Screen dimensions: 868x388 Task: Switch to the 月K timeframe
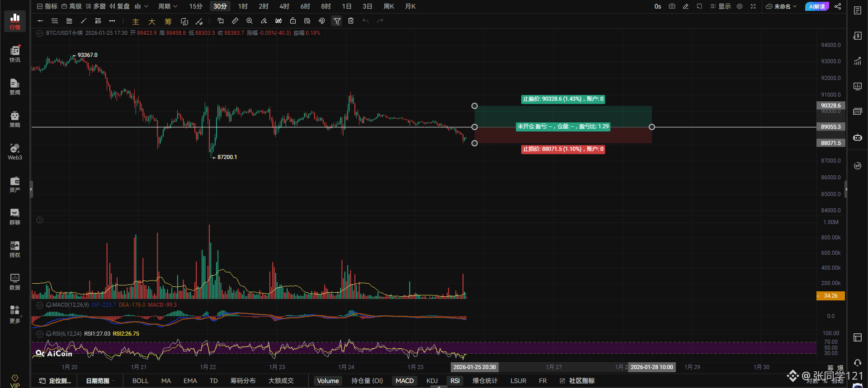coord(410,6)
